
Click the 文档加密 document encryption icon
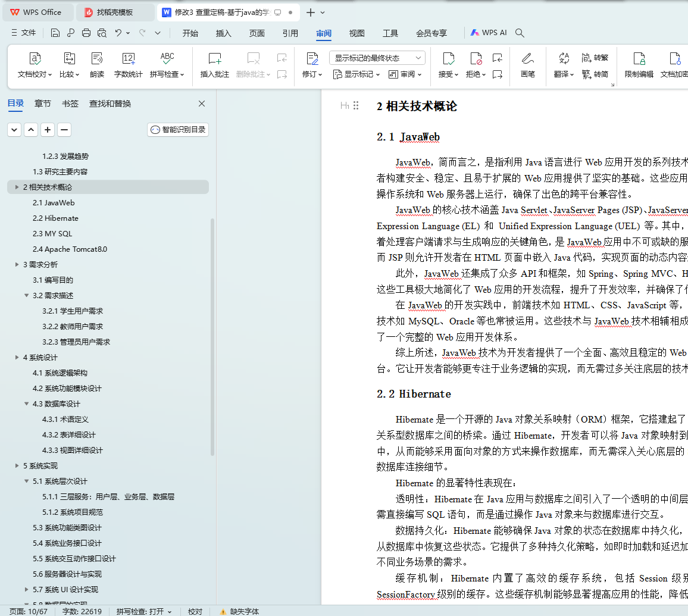click(675, 59)
